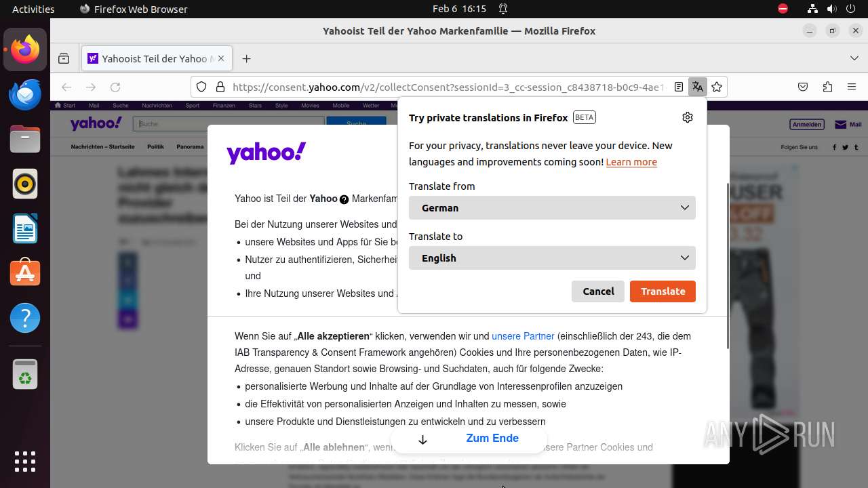Screen dimensions: 868x488
Task: Open the network status icon in the top bar
Action: click(x=812, y=9)
